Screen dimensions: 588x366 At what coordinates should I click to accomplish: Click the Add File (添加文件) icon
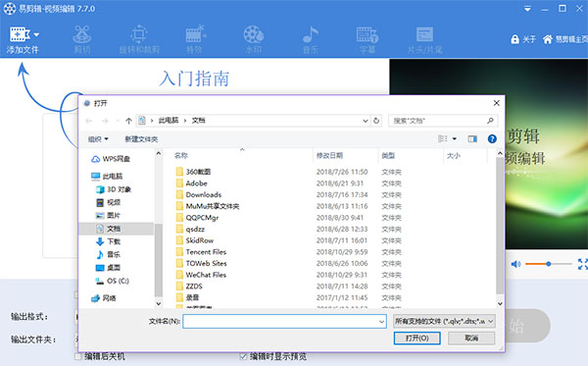pyautogui.click(x=20, y=34)
